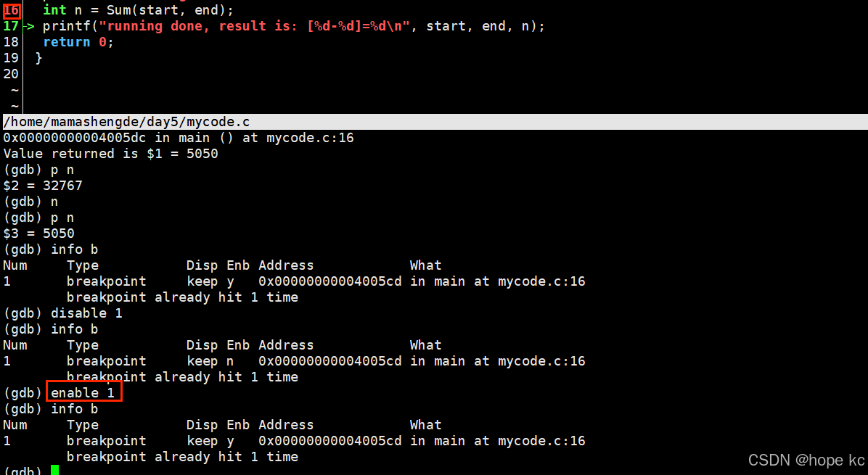Click the first 'info b' command
This screenshot has width=868, height=475.
pos(74,249)
